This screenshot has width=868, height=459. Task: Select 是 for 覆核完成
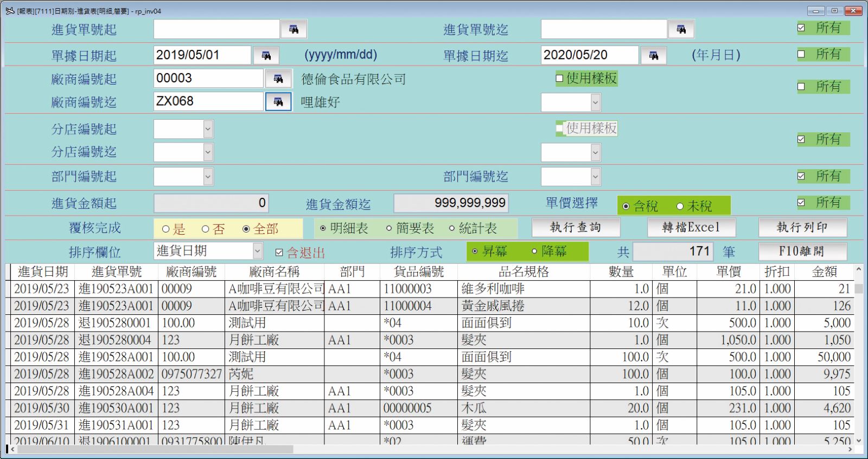[166, 229]
